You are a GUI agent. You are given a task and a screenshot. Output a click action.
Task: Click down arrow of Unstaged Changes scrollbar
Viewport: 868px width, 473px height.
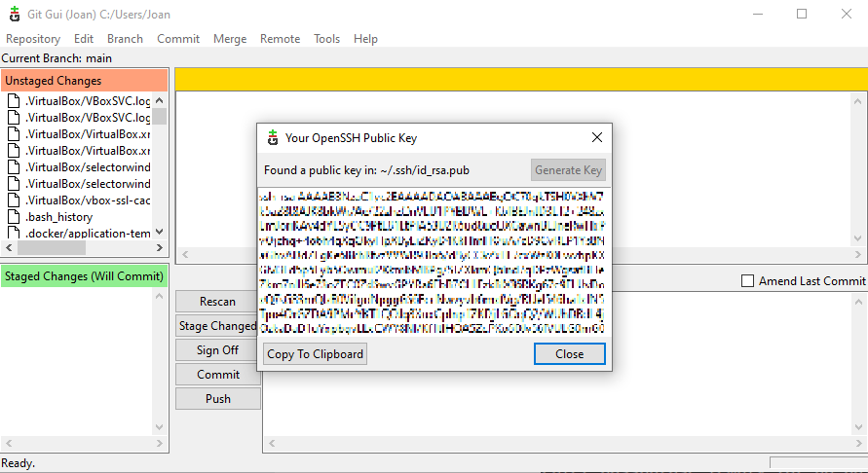coord(160,232)
